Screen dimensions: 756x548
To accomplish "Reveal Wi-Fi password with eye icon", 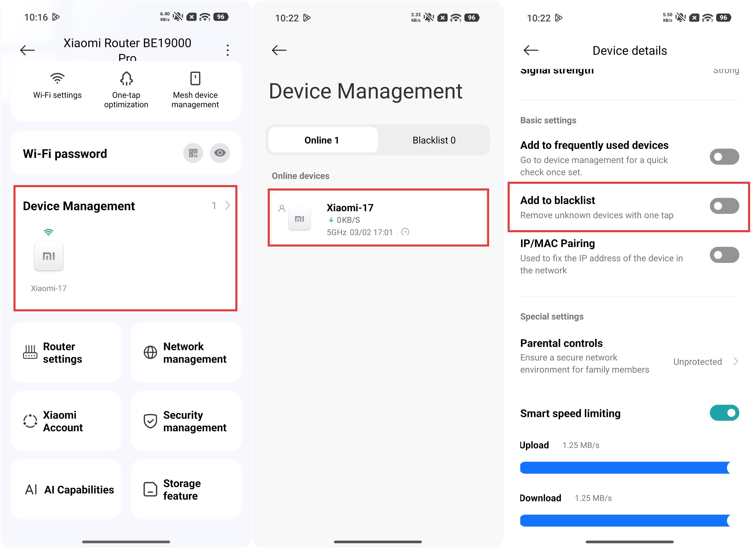I will click(220, 153).
